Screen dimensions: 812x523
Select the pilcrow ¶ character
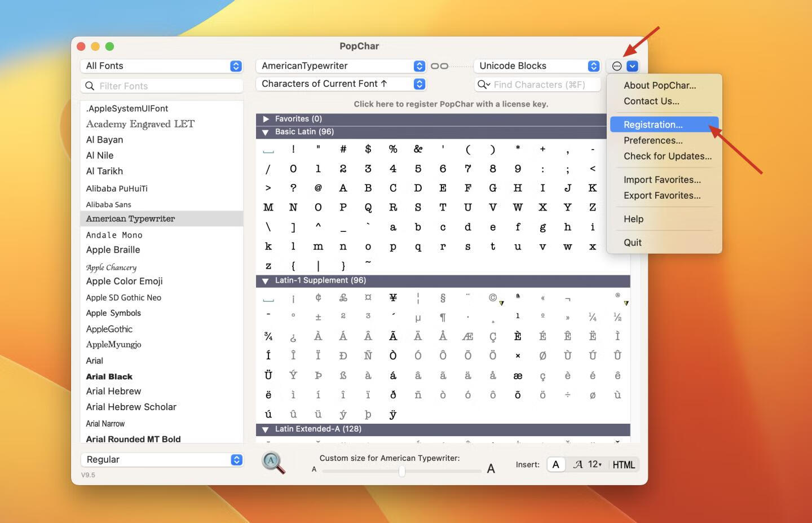coord(443,317)
